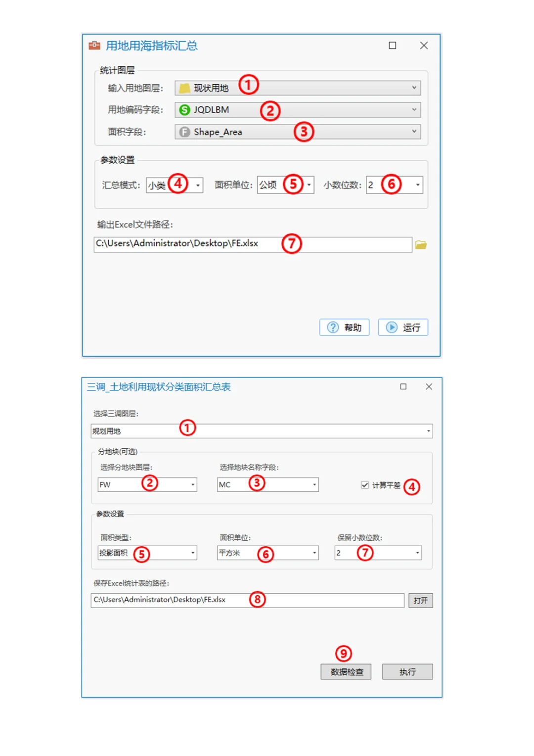Screen dimensions: 534x756
Task: Open the 选择三调图层 dropdown showing 规划用地
Action: (x=427, y=430)
